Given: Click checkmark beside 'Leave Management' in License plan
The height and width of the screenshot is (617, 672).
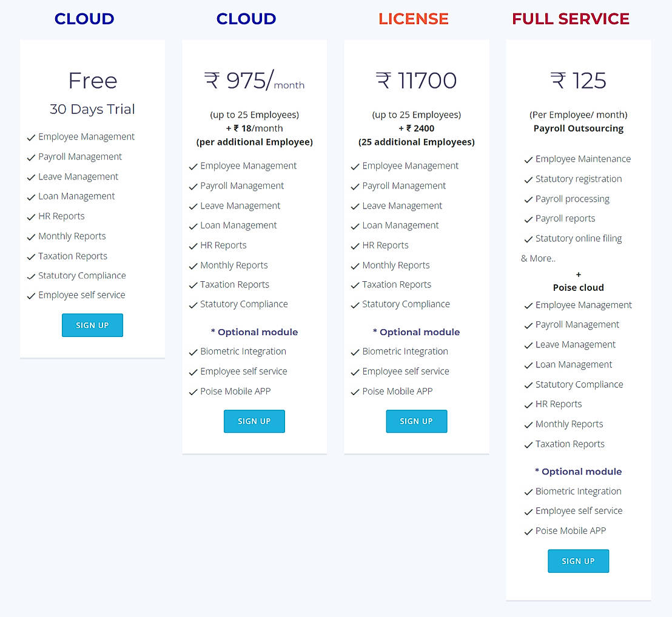Looking at the screenshot, I should (355, 207).
